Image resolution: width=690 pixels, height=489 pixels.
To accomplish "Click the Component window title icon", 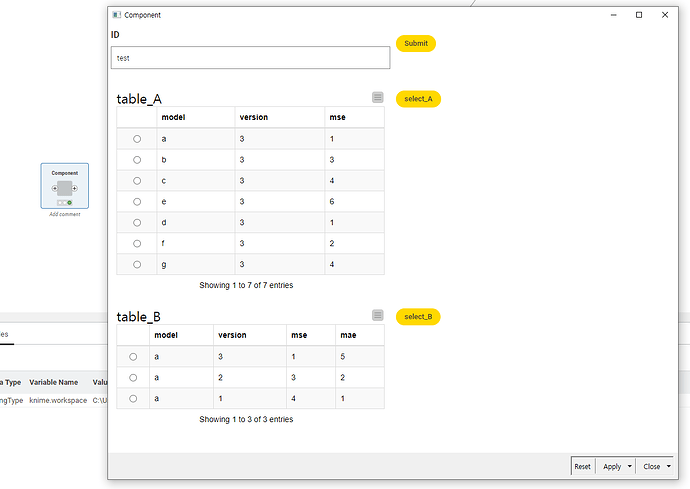I will point(116,15).
